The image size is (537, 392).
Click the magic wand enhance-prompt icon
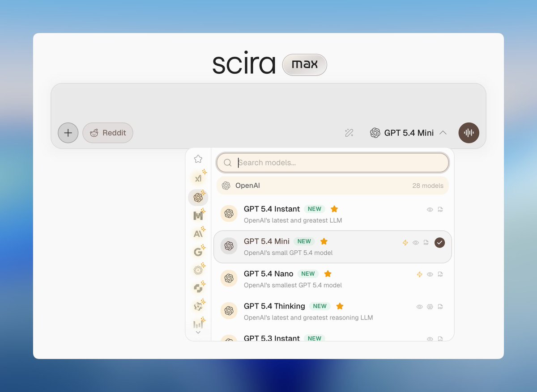pyautogui.click(x=349, y=133)
